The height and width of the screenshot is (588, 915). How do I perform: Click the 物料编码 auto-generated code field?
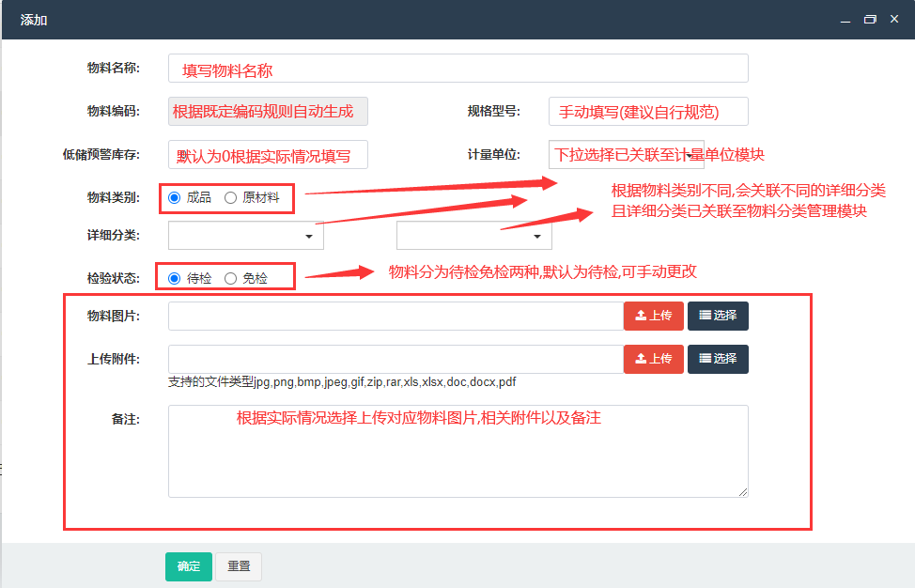pyautogui.click(x=268, y=112)
